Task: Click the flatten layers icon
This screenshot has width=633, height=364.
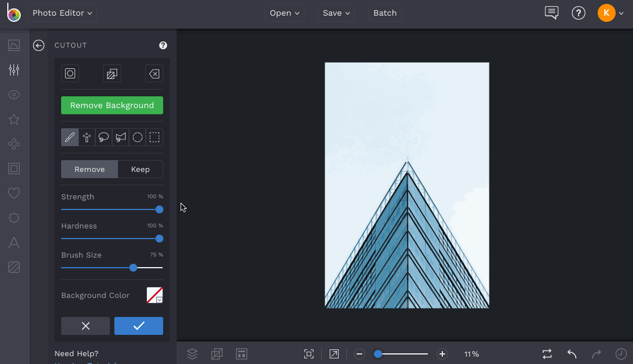Action: pos(217,354)
